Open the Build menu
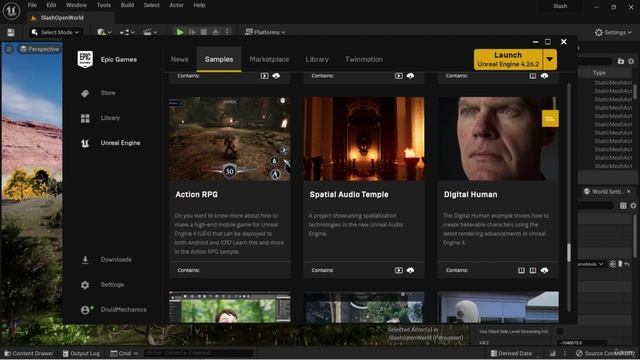Image resolution: width=640 pixels, height=360 pixels. pyautogui.click(x=127, y=5)
